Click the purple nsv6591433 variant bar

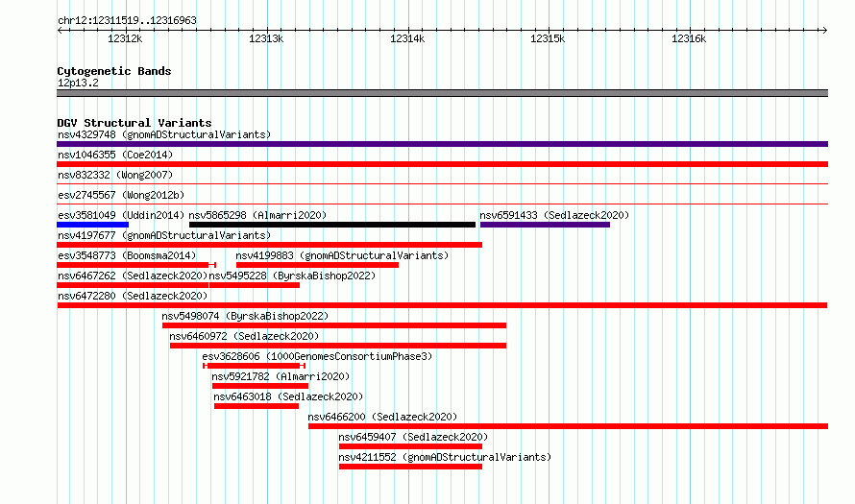[x=546, y=225]
